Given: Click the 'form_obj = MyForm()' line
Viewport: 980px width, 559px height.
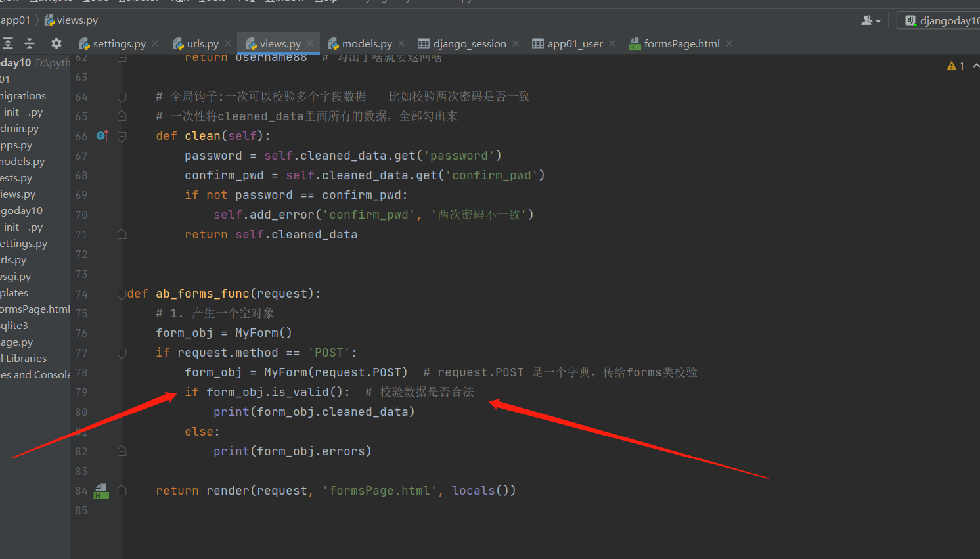Looking at the screenshot, I should point(224,333).
